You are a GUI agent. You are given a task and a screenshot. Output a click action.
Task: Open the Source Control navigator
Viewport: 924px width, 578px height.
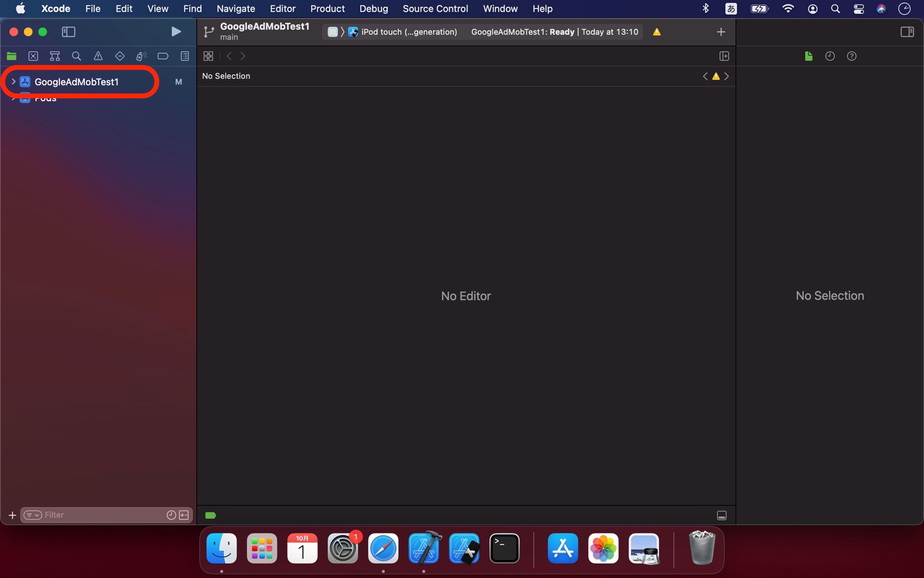tap(33, 56)
